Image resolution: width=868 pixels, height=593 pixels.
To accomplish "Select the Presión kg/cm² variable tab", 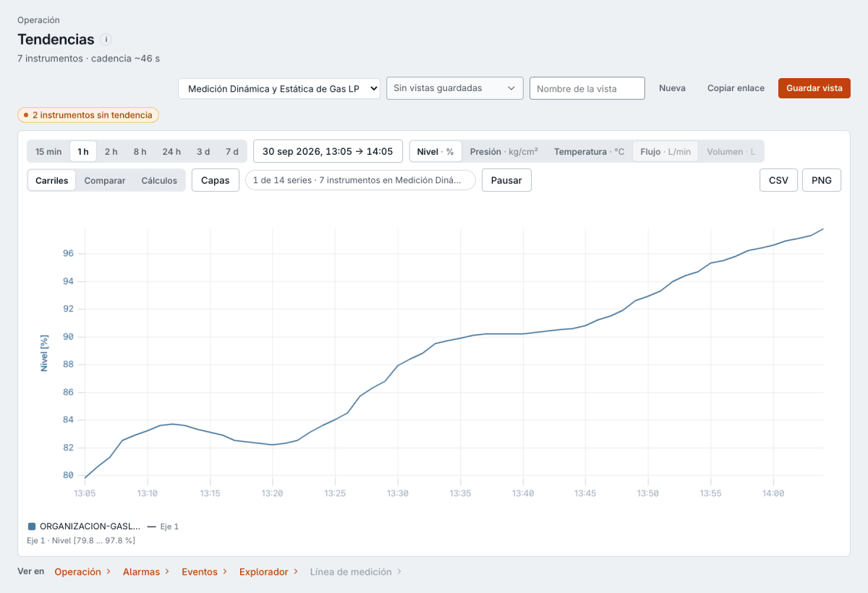I will 504,151.
